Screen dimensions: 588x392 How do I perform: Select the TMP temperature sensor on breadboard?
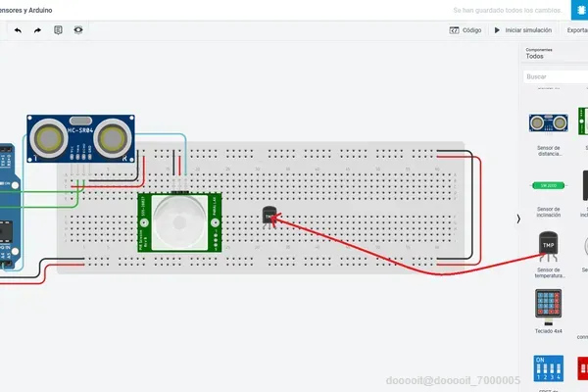269,218
